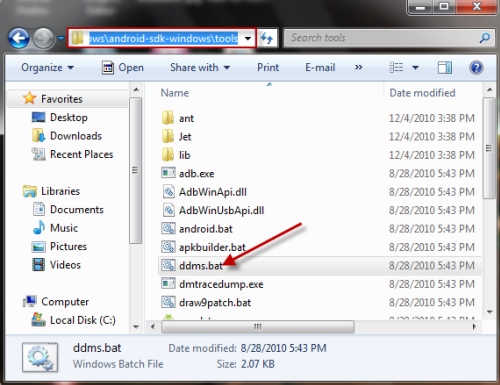500x385 pixels.
Task: Click the horizontal scrollbar right arrow
Action: pyautogui.click(x=474, y=327)
